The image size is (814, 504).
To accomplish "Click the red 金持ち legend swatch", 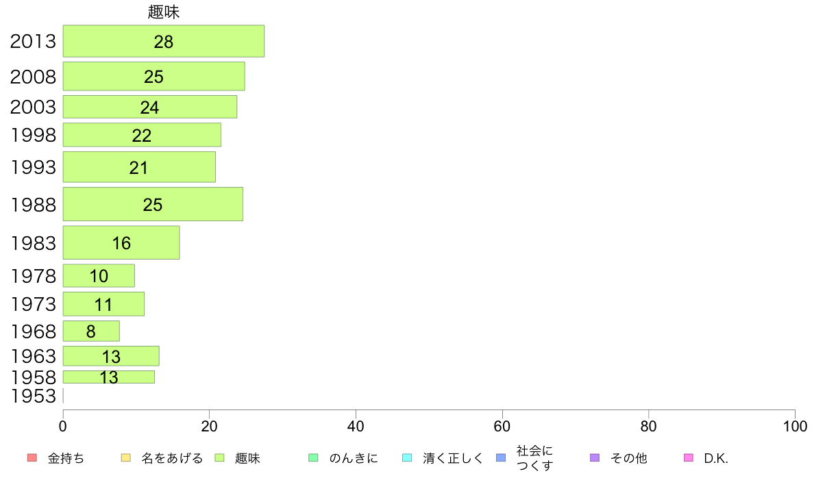I will coord(32,458).
